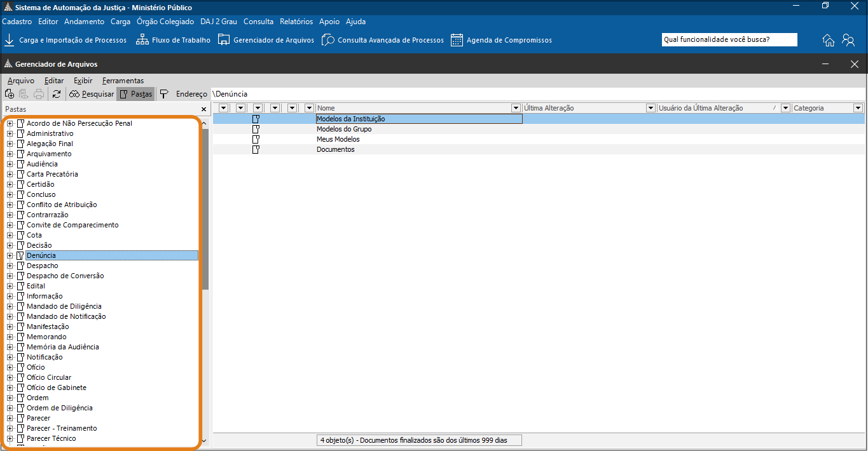Open the Nome column filter dropdown
Image resolution: width=868 pixels, height=451 pixels.
pyautogui.click(x=516, y=108)
